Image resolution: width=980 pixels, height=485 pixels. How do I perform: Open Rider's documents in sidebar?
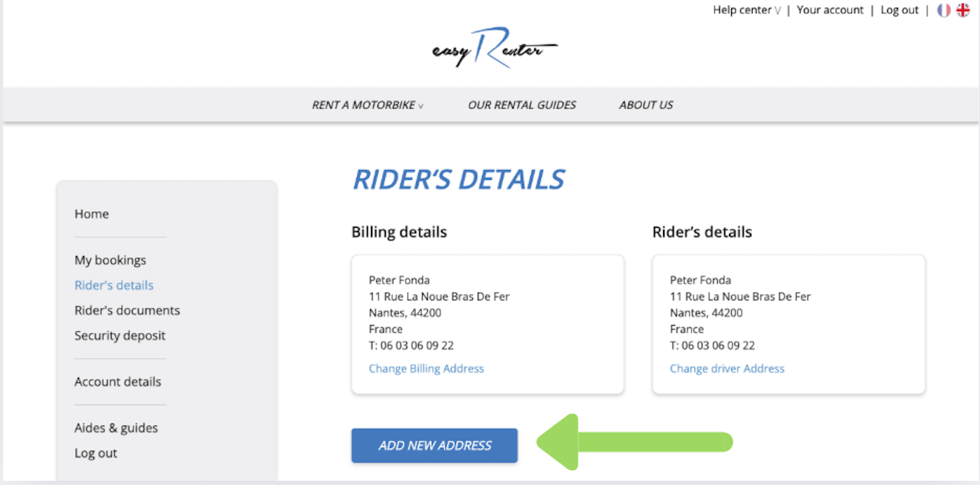(127, 310)
